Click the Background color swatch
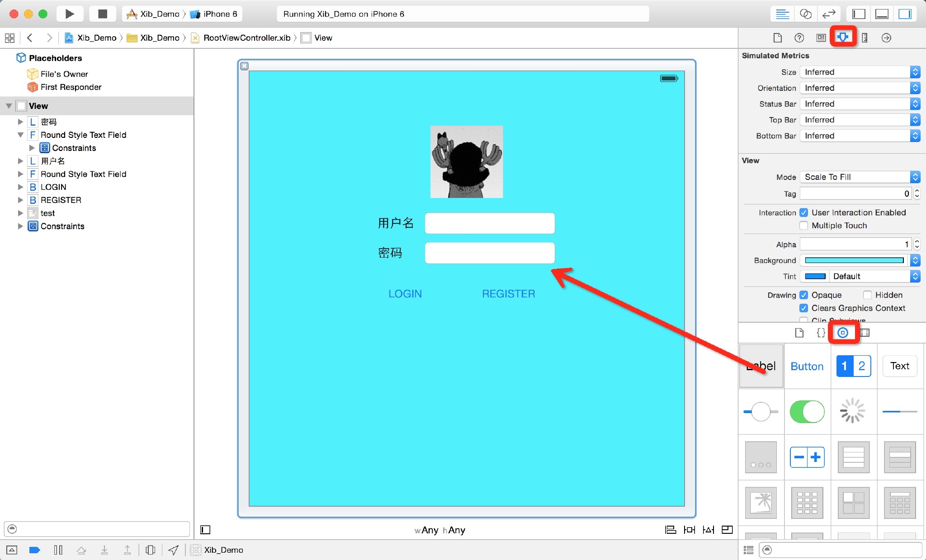Screen dimensions: 926x560 click(x=854, y=260)
